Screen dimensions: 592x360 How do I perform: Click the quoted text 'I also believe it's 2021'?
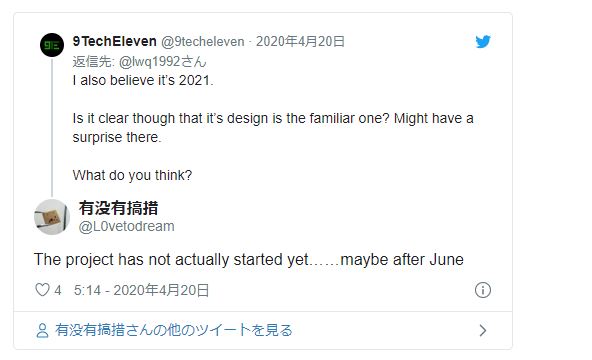click(x=143, y=80)
